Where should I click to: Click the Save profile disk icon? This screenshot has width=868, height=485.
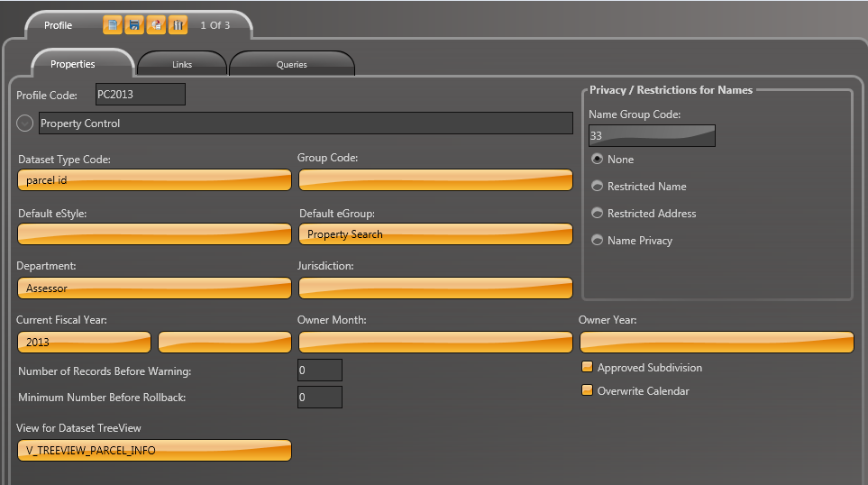(x=134, y=25)
